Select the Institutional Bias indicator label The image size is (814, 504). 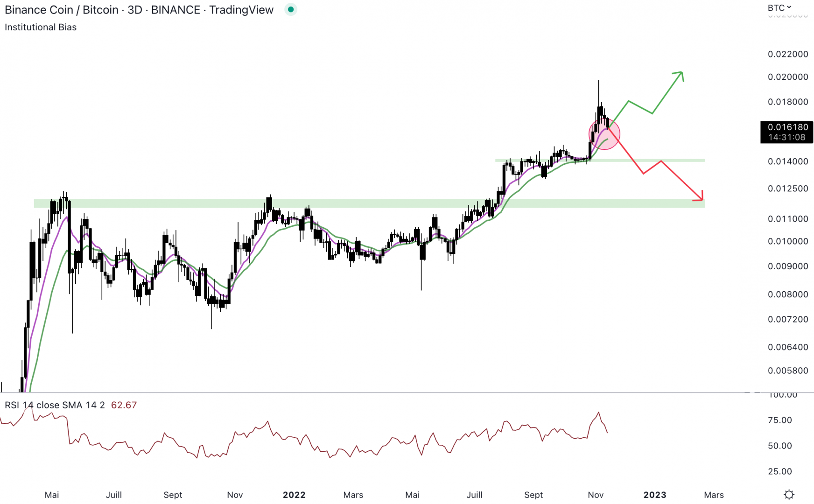click(x=41, y=27)
